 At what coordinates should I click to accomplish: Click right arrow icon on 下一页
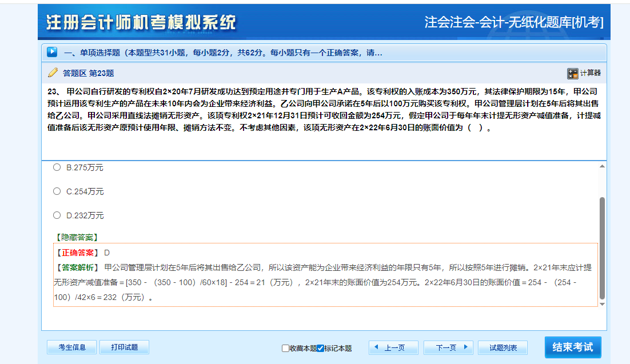point(465,347)
